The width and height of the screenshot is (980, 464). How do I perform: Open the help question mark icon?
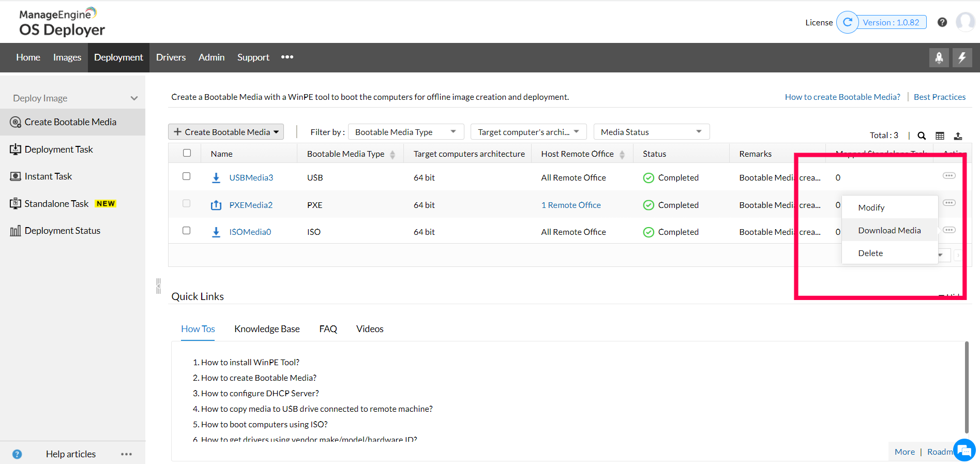pyautogui.click(x=942, y=22)
